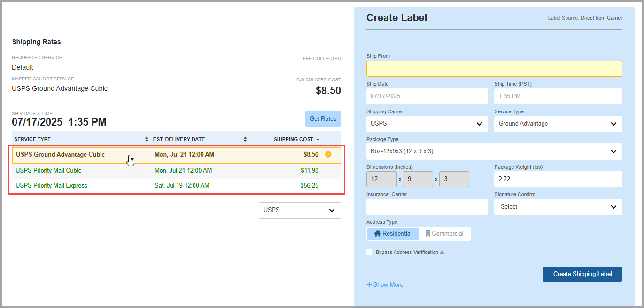
Task: Open the Service Type Ground Advantage dropdown
Action: (x=558, y=124)
